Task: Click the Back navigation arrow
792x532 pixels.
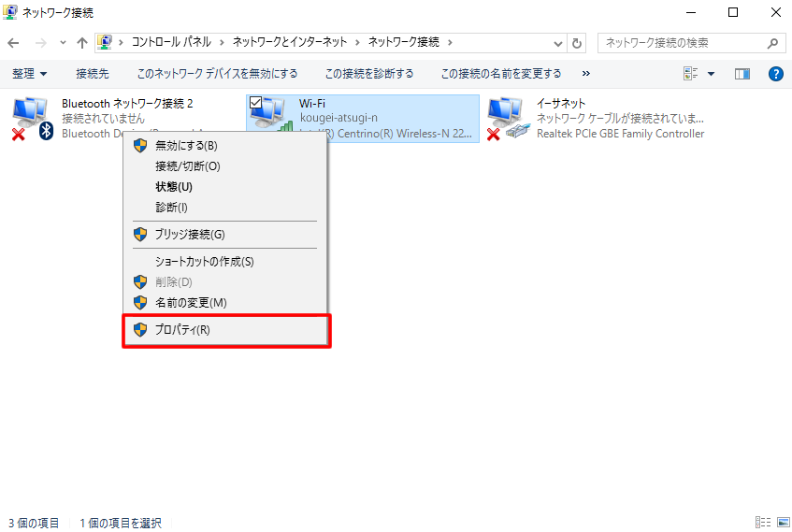Action: point(14,43)
